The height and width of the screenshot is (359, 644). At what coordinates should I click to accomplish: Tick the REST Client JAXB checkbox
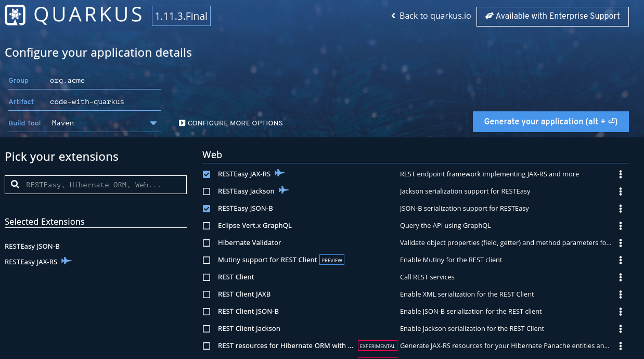(x=207, y=294)
